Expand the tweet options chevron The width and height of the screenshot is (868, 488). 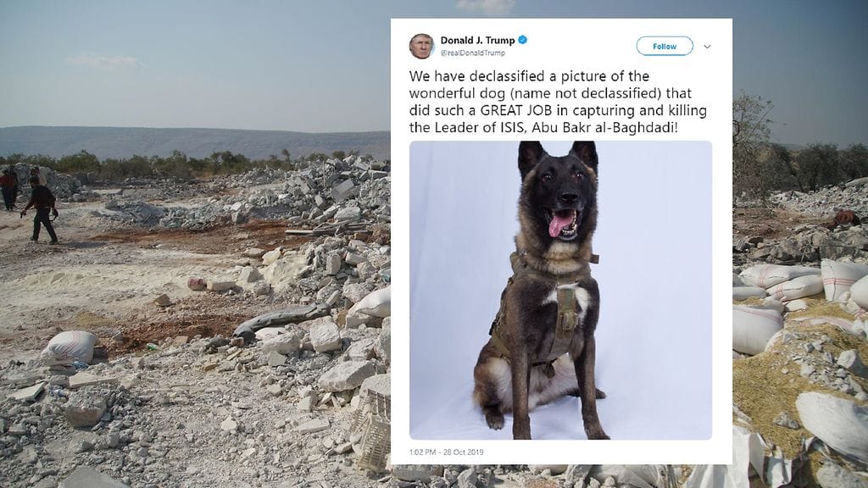707,47
